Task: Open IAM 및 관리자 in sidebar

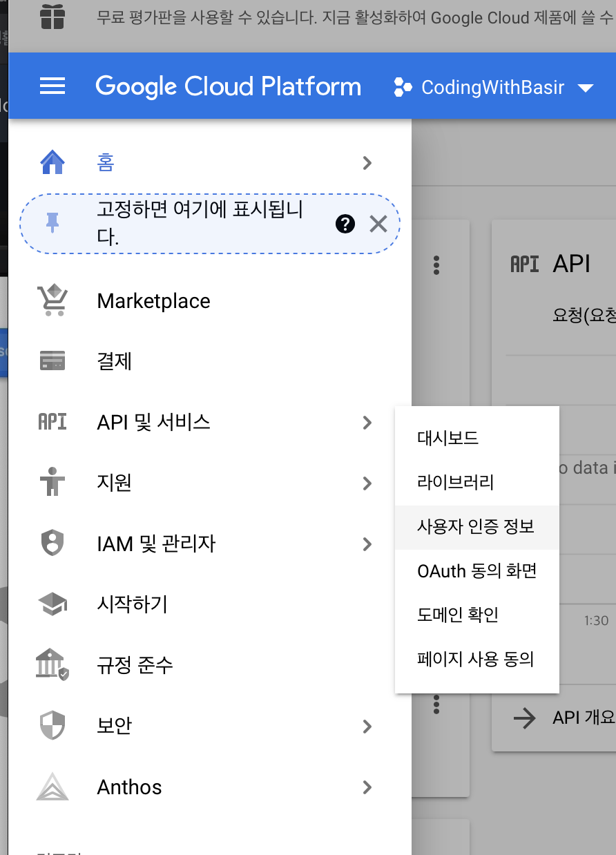Action: [x=157, y=544]
